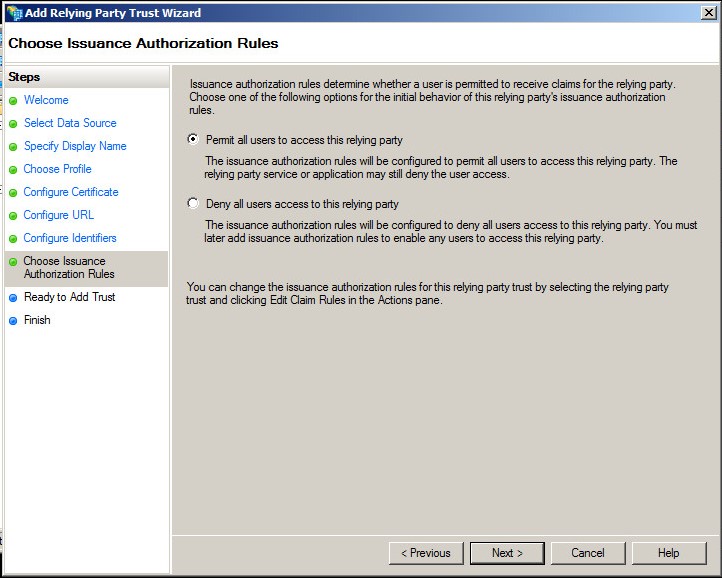This screenshot has height=578, width=722.
Task: Cancel the wizard
Action: coord(588,553)
